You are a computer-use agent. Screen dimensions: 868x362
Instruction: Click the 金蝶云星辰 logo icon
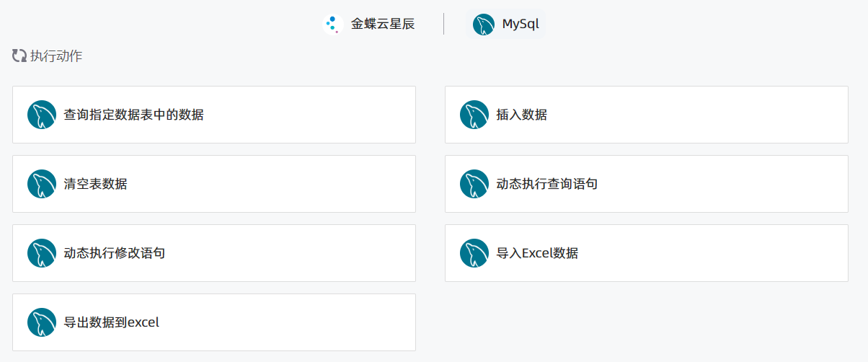332,24
